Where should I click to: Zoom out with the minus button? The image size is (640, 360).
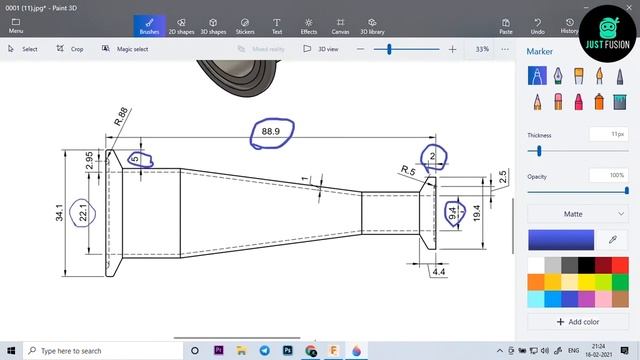(360, 49)
